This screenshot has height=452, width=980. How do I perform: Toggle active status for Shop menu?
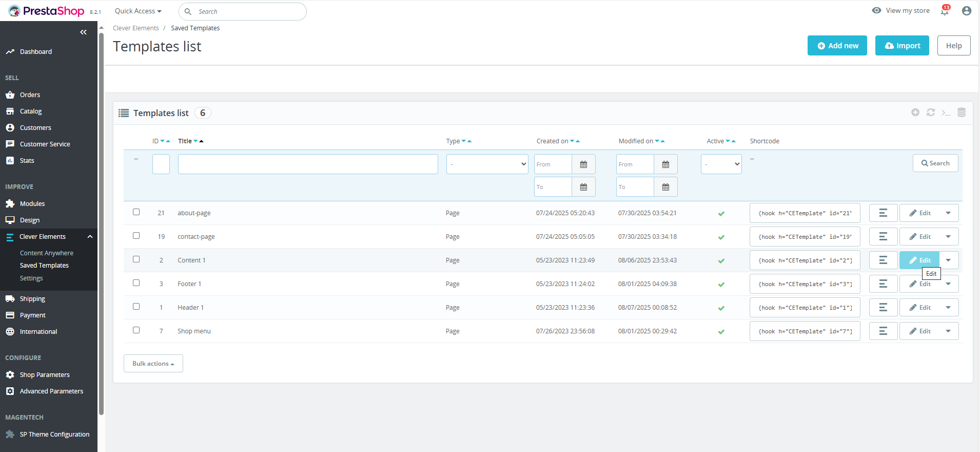click(x=721, y=332)
